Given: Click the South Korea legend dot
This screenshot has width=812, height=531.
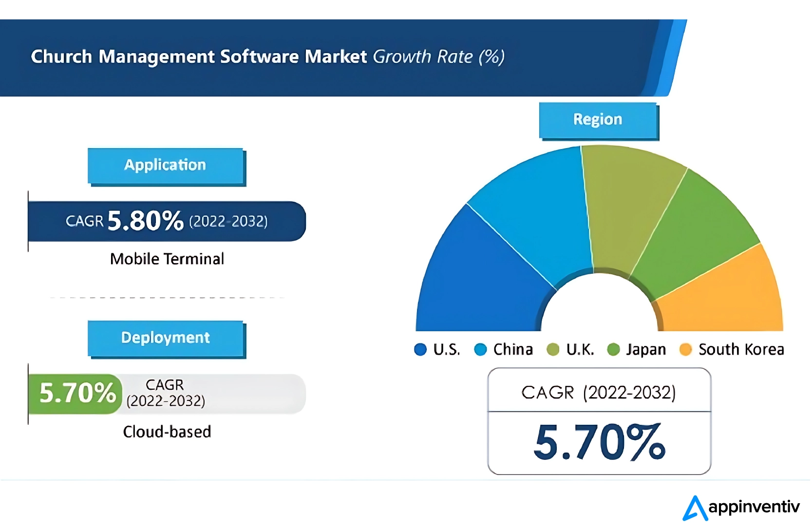Looking at the screenshot, I should point(685,349).
